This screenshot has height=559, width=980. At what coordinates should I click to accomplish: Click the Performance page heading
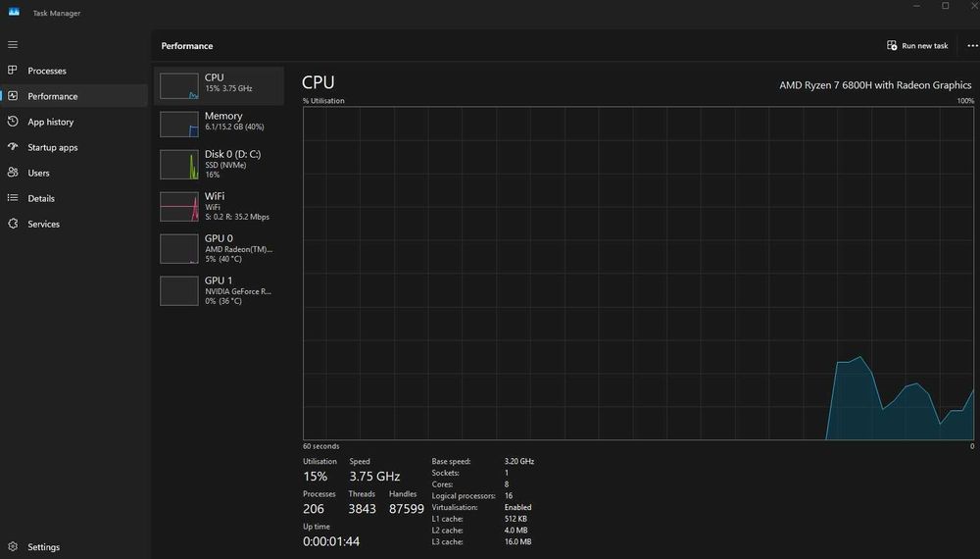tap(187, 46)
